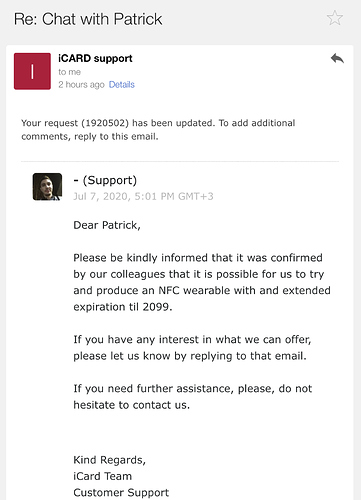Star the Chat with Patrick email
The width and height of the screenshot is (361, 500).
[335, 18]
